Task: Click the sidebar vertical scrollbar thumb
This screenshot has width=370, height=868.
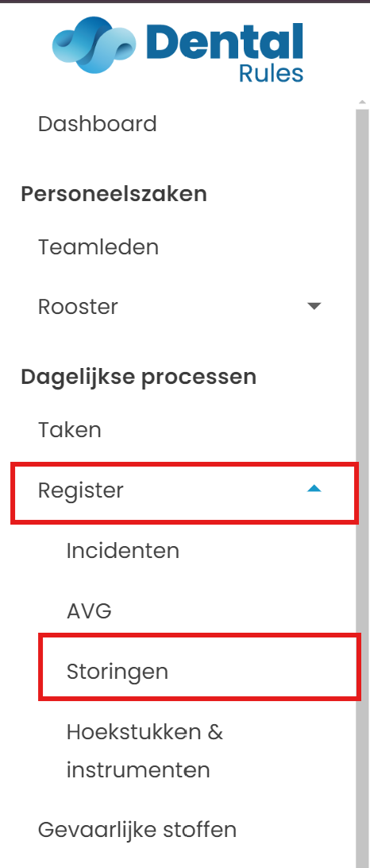Action: [x=362, y=487]
